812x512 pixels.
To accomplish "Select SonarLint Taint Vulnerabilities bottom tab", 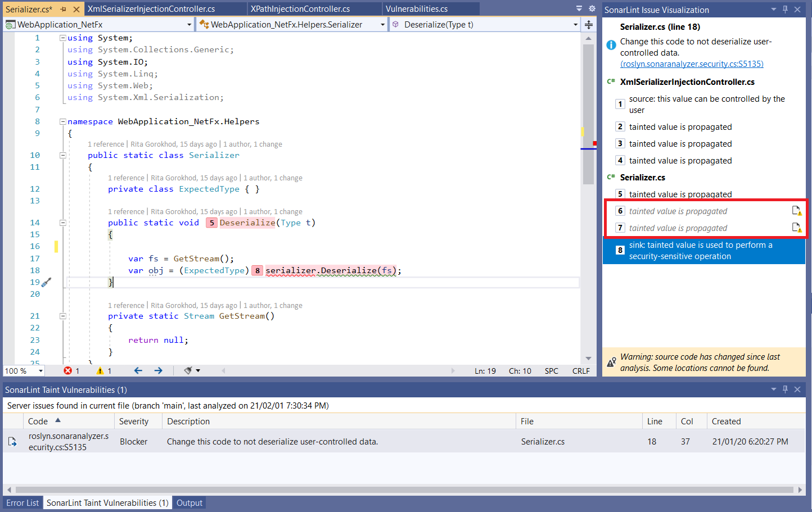I will pyautogui.click(x=107, y=503).
